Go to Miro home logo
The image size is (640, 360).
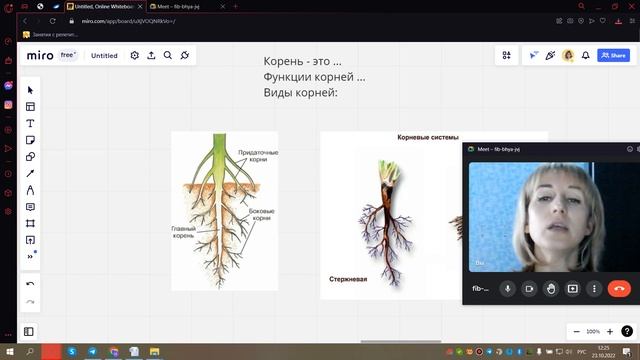coord(40,56)
